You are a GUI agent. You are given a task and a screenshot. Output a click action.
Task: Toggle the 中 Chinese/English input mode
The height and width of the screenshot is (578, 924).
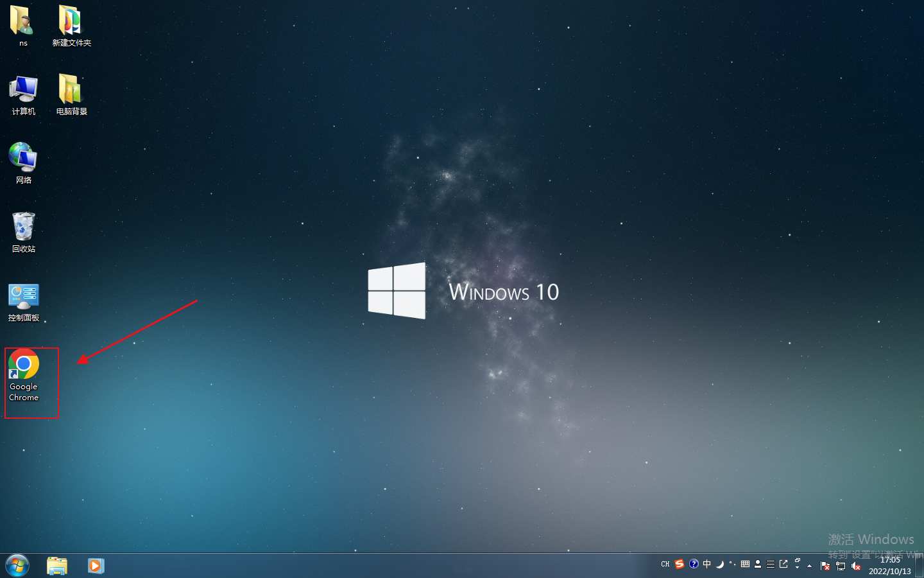click(x=706, y=564)
